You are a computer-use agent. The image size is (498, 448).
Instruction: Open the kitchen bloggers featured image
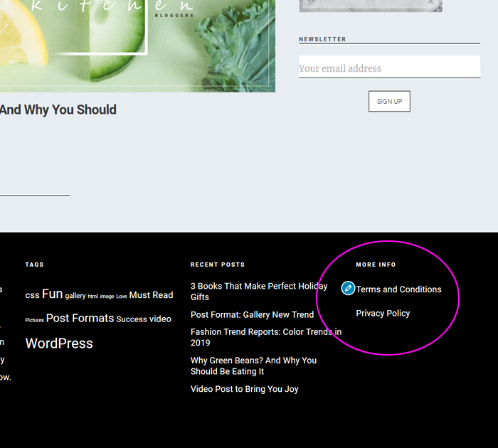[137, 46]
